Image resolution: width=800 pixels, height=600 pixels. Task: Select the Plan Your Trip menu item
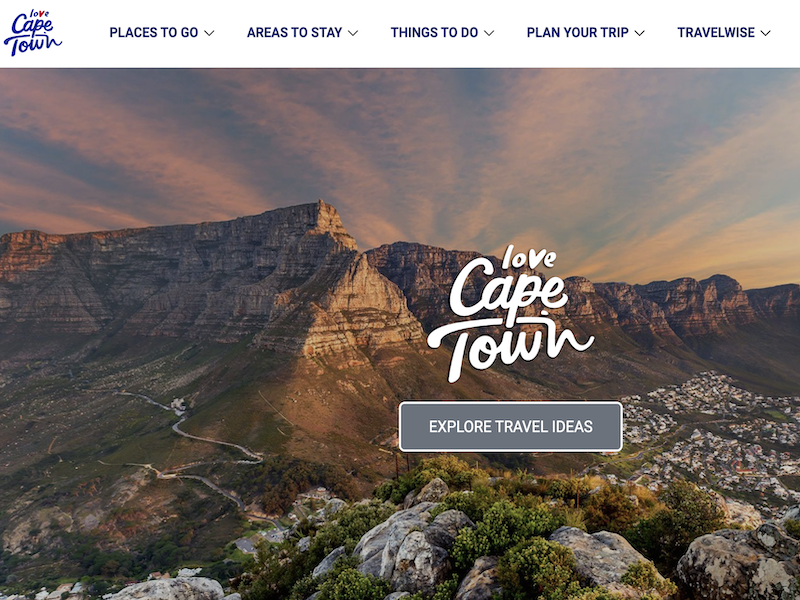578,33
